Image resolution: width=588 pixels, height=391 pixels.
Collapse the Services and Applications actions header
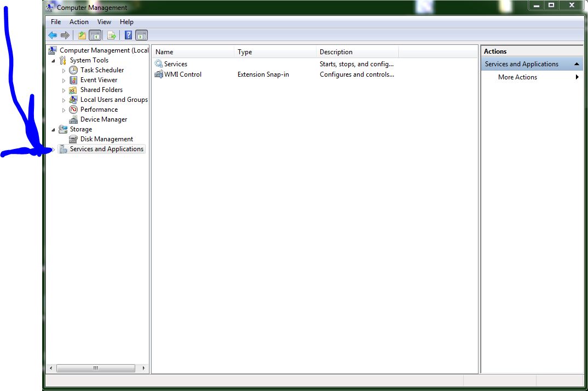577,64
